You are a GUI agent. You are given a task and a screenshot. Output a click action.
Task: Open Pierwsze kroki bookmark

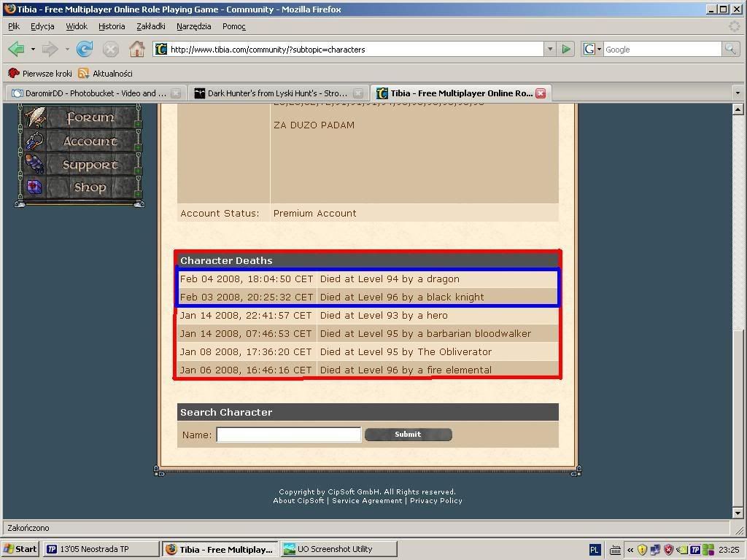point(40,74)
